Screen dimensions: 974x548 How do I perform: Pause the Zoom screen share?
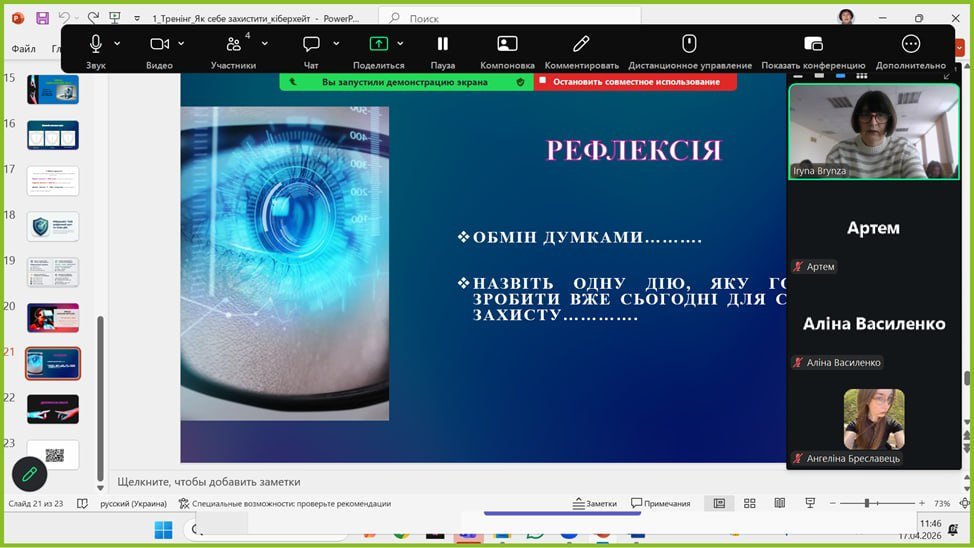442,45
